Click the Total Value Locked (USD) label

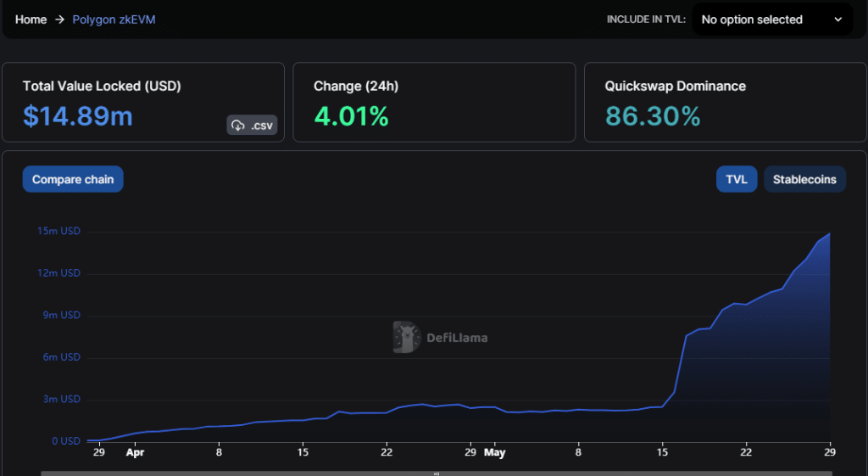[102, 86]
